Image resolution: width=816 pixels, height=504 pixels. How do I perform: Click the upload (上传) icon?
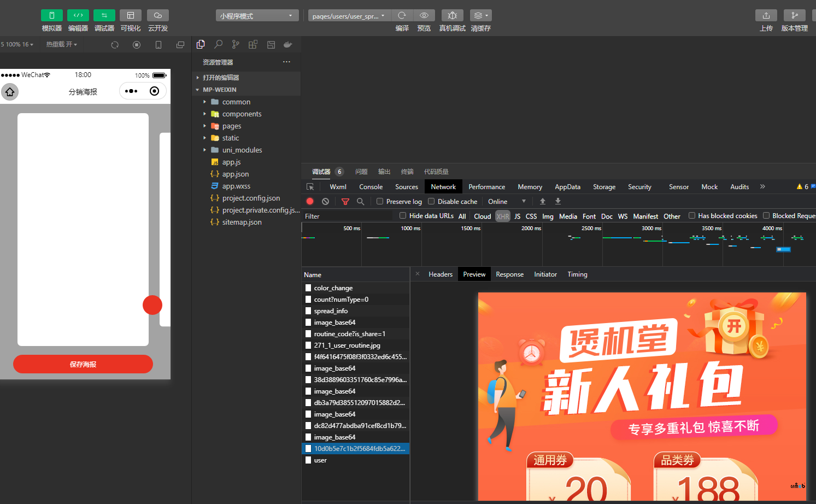click(x=766, y=15)
